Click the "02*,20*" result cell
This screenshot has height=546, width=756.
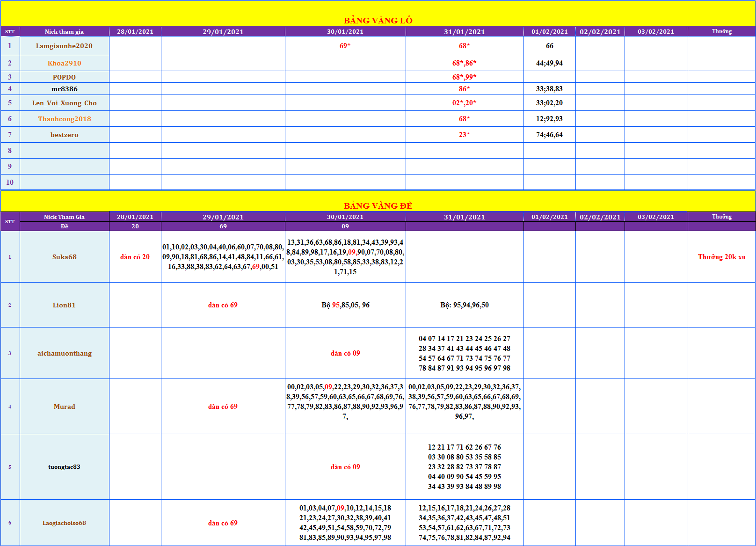click(464, 103)
